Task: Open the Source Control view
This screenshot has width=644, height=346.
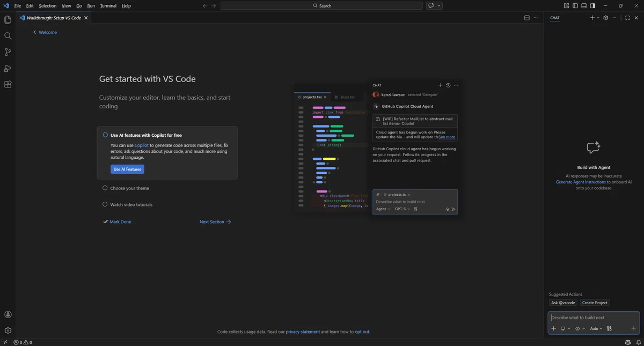Action: (8, 52)
